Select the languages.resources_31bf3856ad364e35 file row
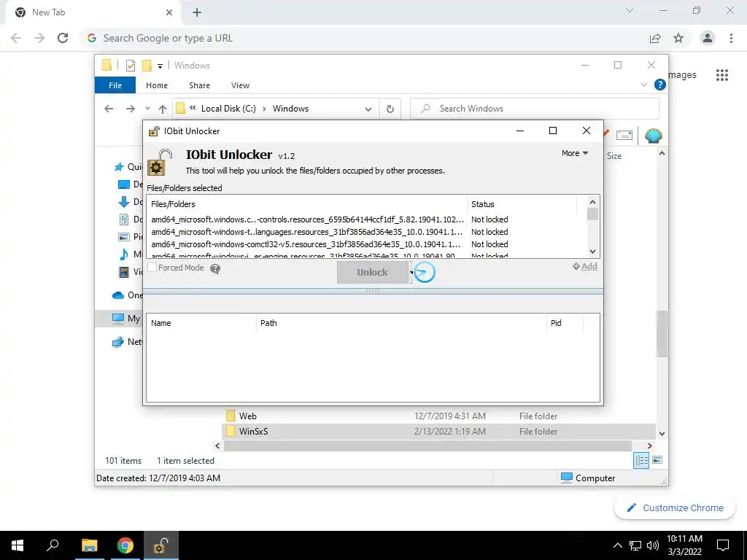Screen dimensions: 747x560 click(307, 232)
